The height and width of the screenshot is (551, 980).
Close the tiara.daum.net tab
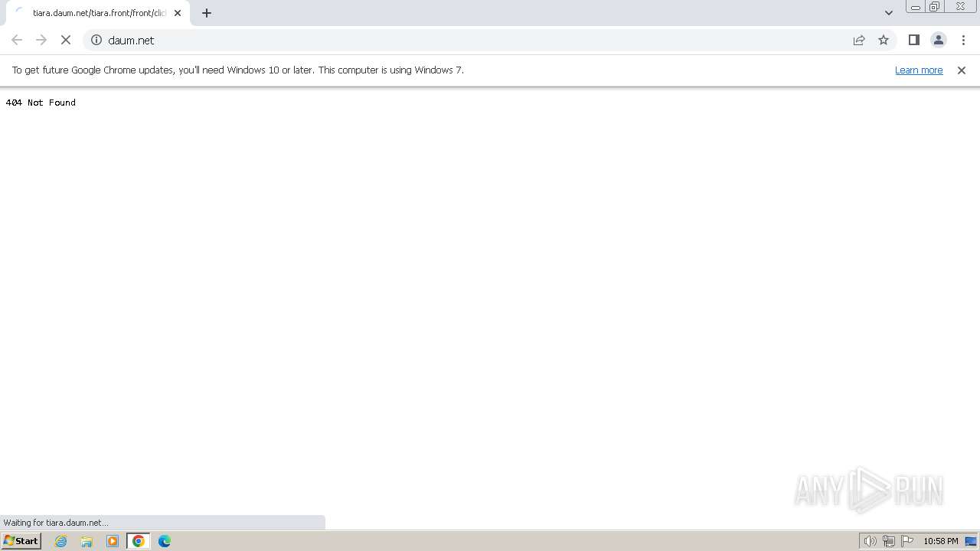click(x=178, y=13)
